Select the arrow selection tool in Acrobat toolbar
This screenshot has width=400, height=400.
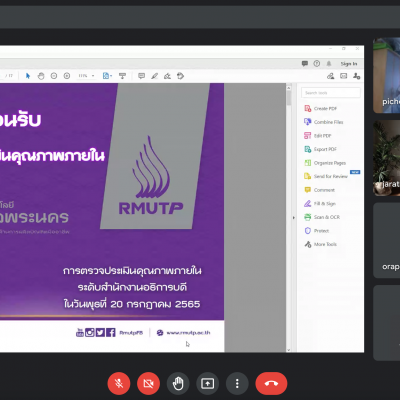(x=28, y=76)
